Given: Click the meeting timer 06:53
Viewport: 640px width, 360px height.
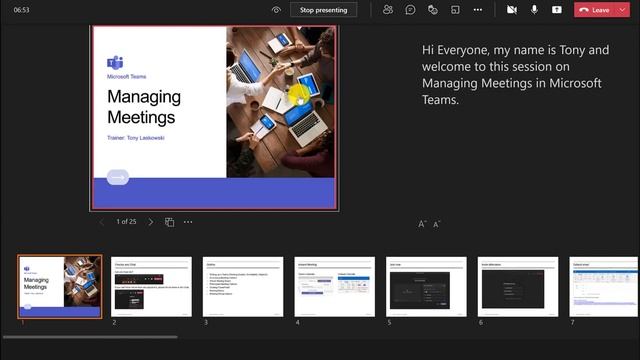Looking at the screenshot, I should tap(21, 10).
